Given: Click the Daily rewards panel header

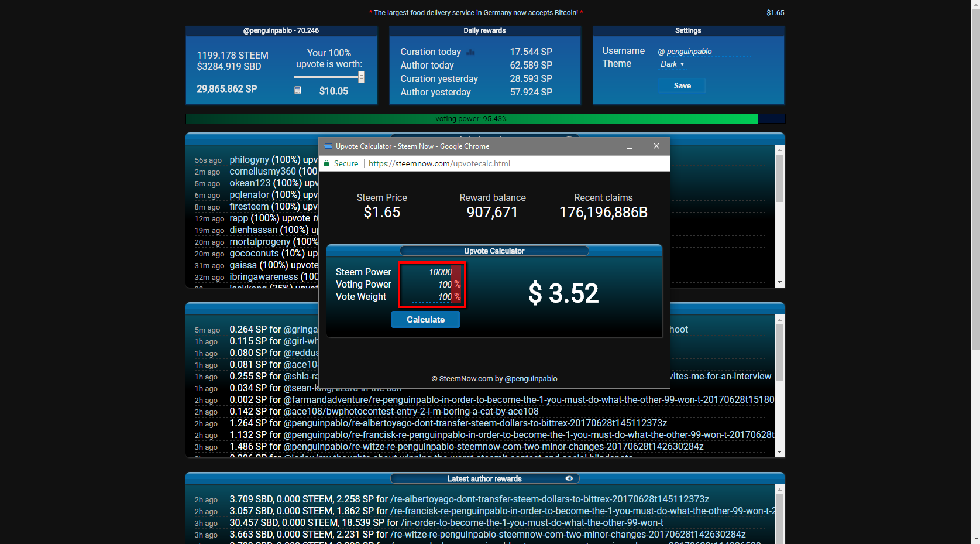Looking at the screenshot, I should [x=484, y=30].
